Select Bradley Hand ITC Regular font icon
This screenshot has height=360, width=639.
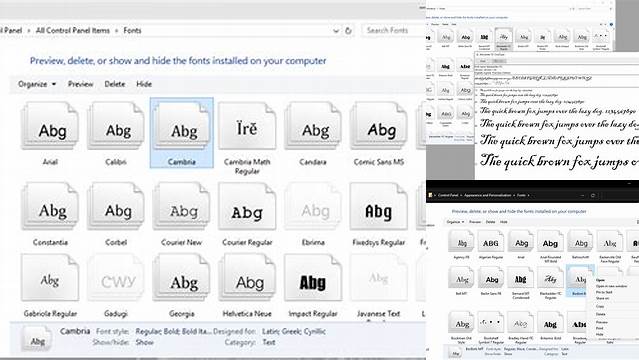click(521, 322)
